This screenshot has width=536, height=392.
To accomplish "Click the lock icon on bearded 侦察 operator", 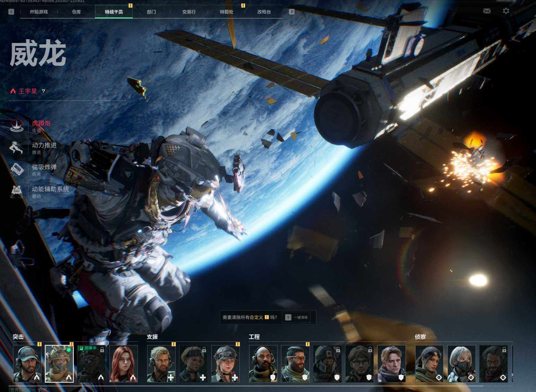I will (x=504, y=349).
